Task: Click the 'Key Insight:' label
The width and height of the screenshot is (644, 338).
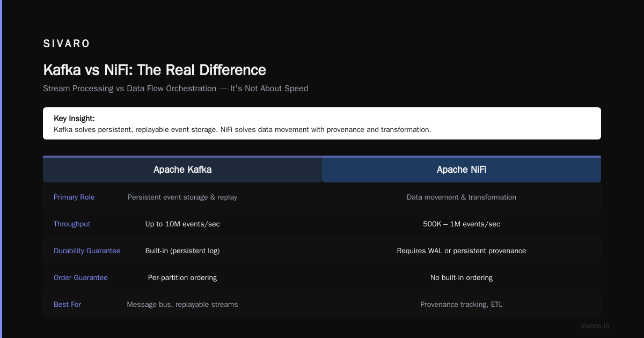Action: (x=74, y=119)
